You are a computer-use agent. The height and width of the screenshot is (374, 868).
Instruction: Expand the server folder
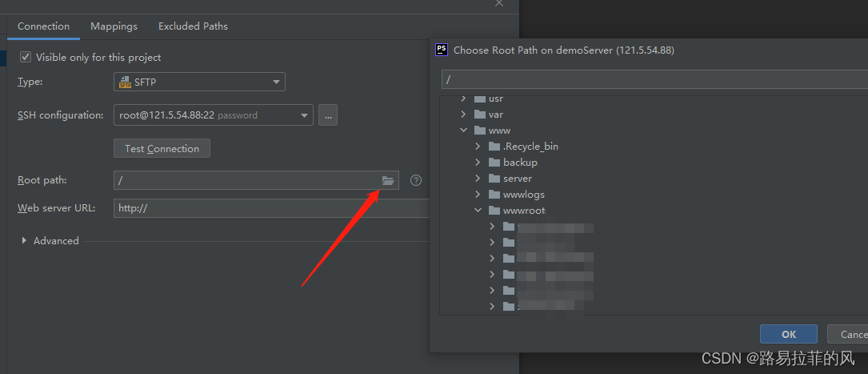click(x=478, y=179)
